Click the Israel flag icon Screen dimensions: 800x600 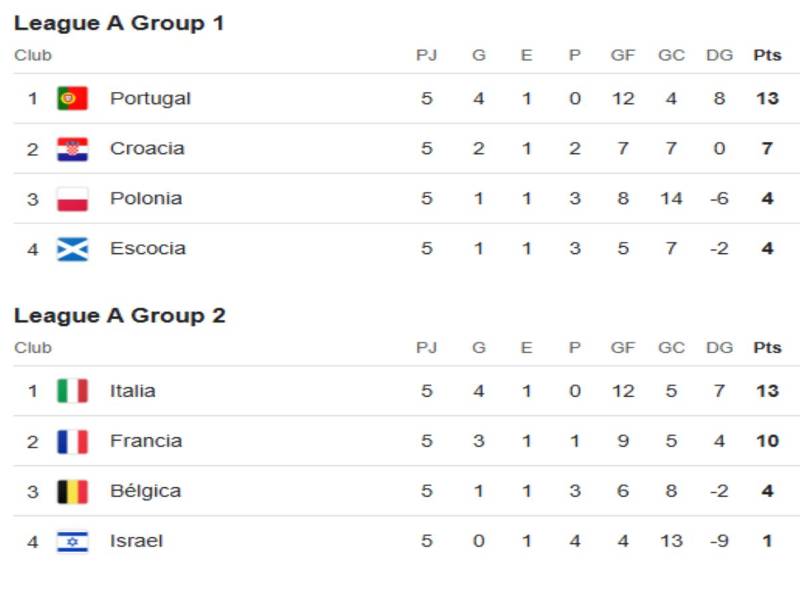point(72,541)
